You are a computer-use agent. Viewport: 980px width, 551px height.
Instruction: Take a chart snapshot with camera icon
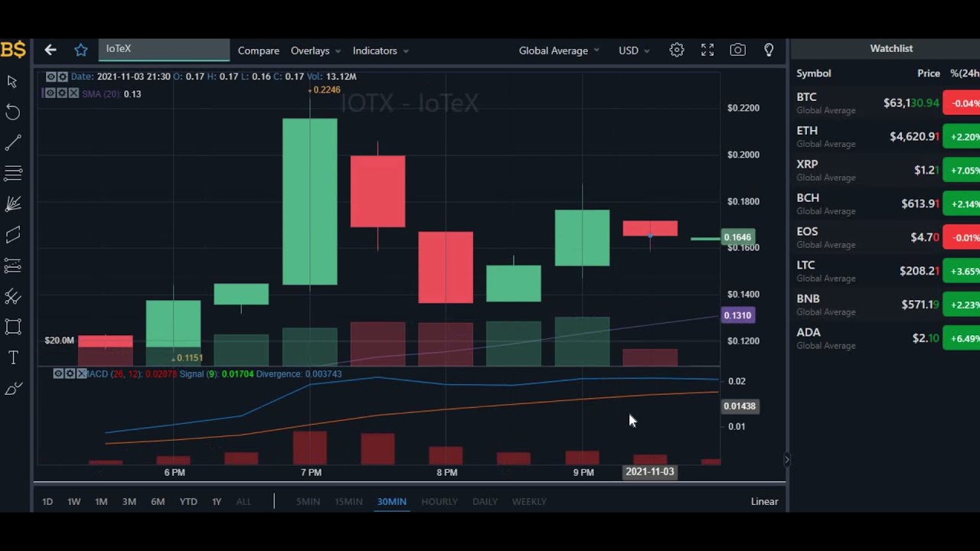pos(738,51)
